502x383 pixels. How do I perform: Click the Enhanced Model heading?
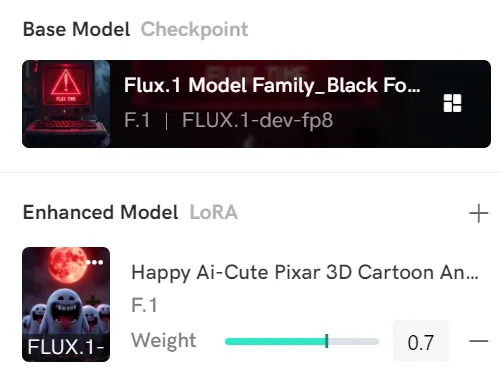(100, 212)
